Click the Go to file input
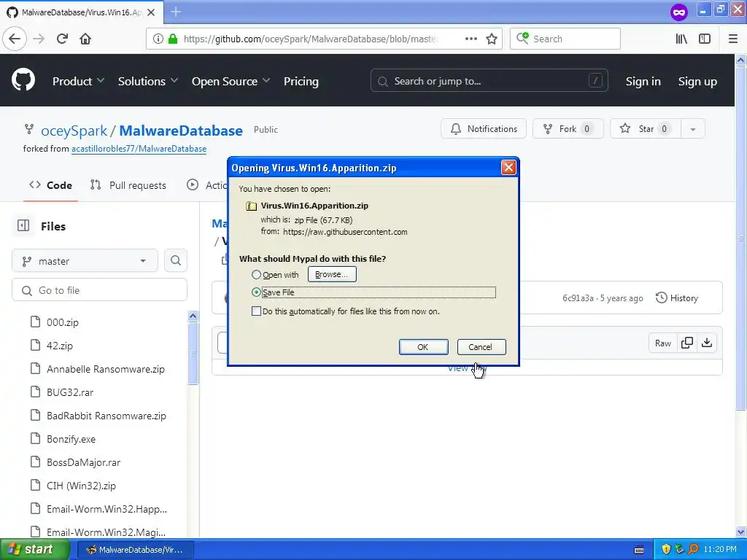This screenshot has width=747, height=560. click(99, 290)
